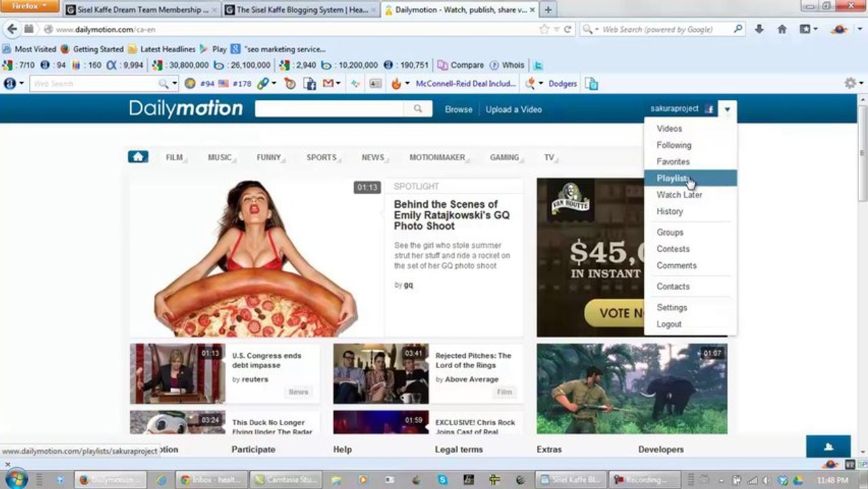Expand the Alexa web search dropdown arrow

click(x=174, y=84)
